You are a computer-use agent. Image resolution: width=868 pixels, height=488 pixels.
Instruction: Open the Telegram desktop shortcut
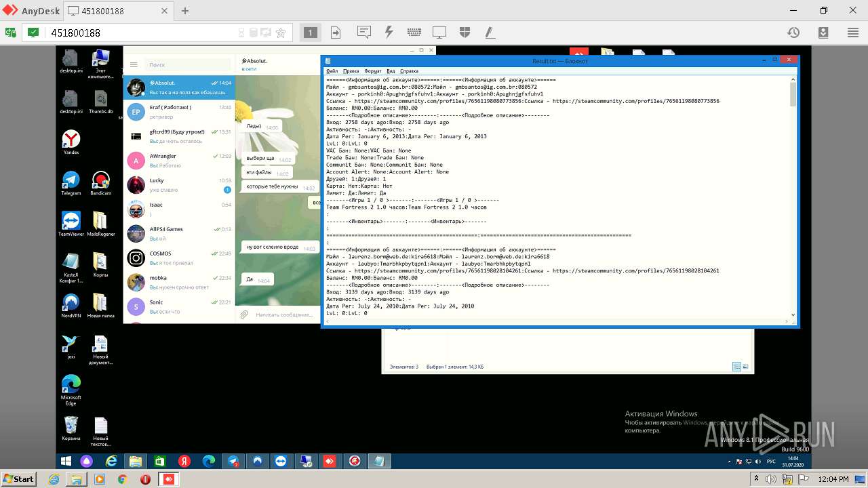click(71, 183)
